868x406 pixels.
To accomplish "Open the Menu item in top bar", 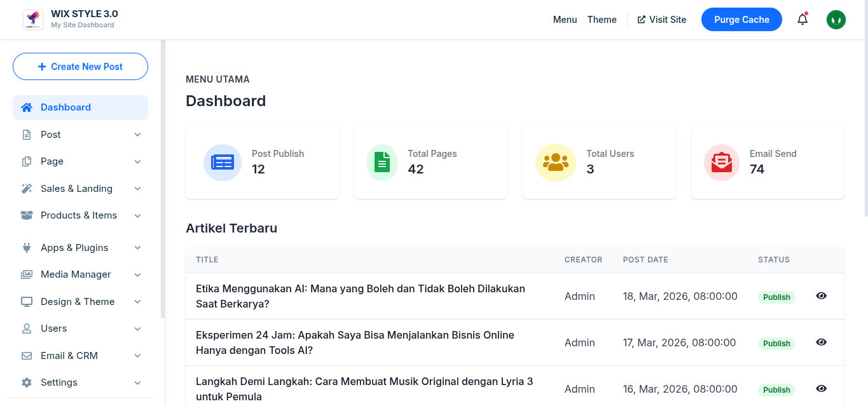I will point(565,20).
